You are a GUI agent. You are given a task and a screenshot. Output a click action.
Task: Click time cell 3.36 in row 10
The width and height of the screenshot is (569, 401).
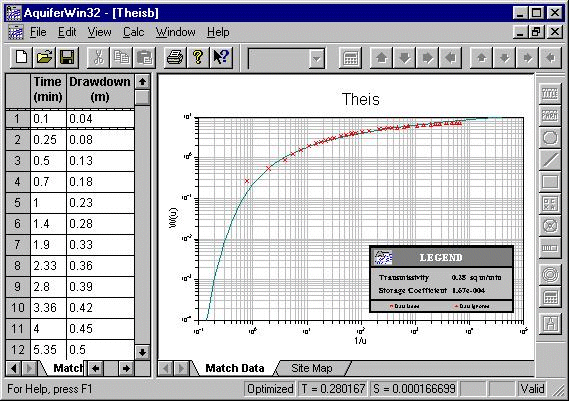[48, 308]
